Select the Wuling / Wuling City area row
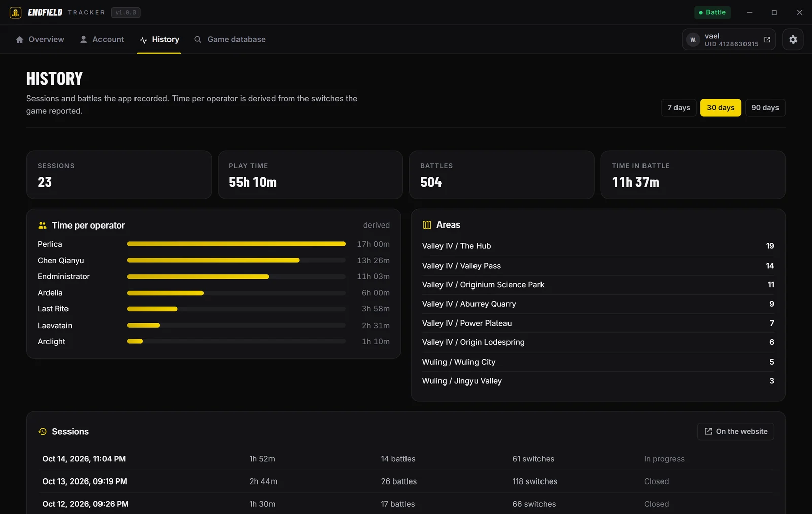The height and width of the screenshot is (514, 812). (598, 362)
